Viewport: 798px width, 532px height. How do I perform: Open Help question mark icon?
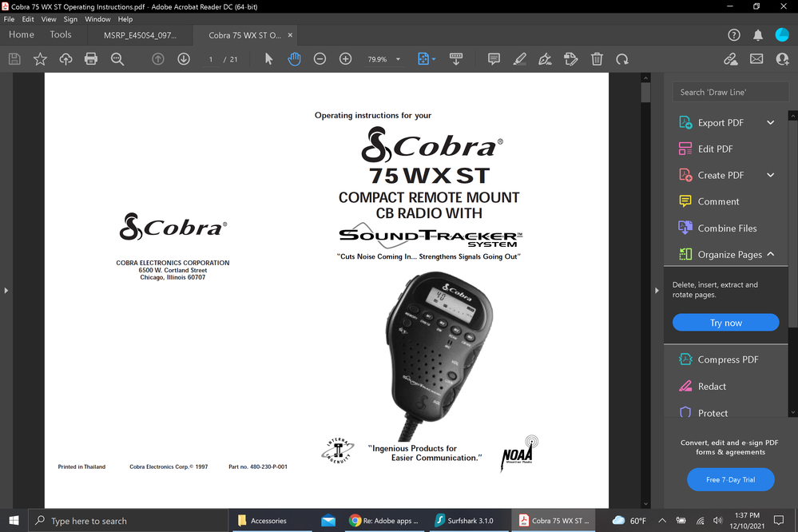734,34
